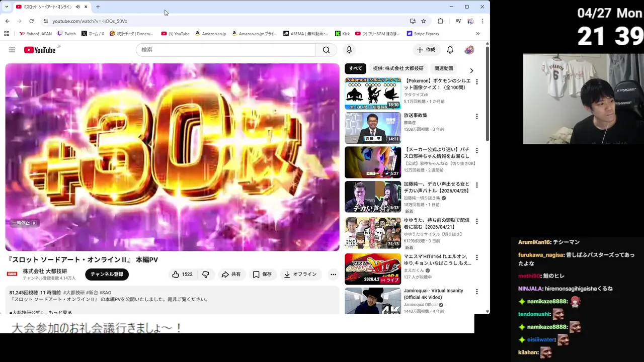Viewport: 644px width, 362px height.
Task: Open Chrome tab search dropdown
Action: [7, 7]
